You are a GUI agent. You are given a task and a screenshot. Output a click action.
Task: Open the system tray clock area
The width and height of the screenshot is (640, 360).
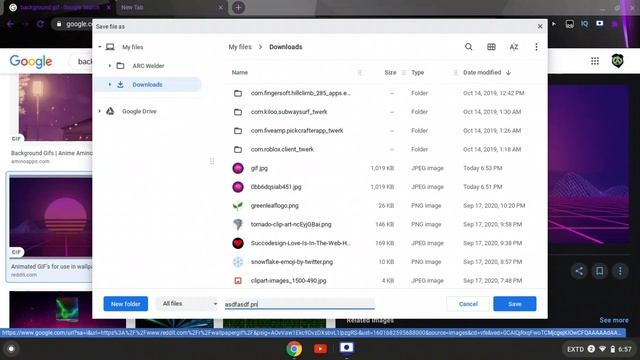click(600, 349)
